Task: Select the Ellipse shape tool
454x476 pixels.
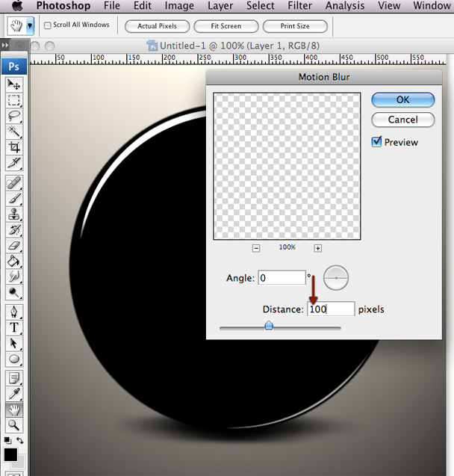Action: click(13, 359)
